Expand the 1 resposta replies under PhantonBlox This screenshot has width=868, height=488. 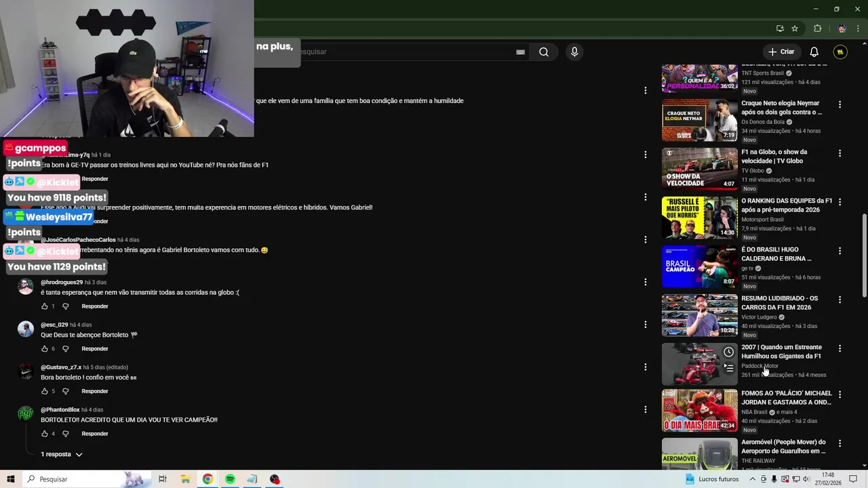[x=62, y=454]
